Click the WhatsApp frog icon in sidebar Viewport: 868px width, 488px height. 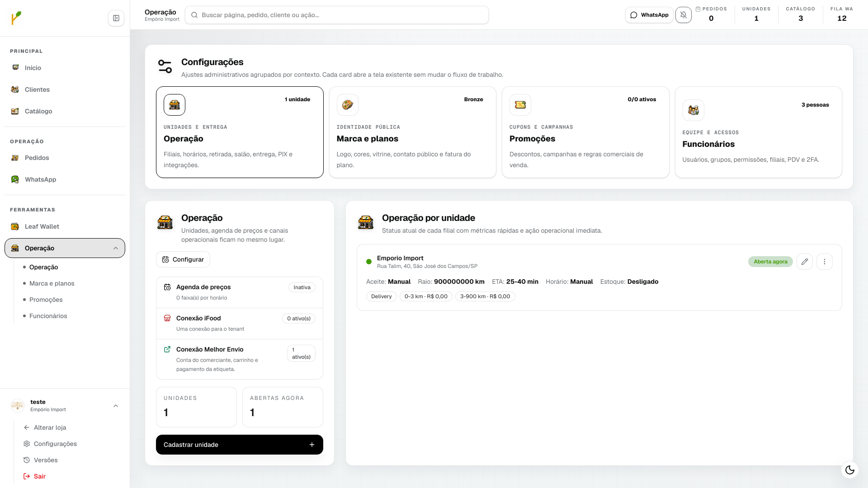[x=15, y=179]
